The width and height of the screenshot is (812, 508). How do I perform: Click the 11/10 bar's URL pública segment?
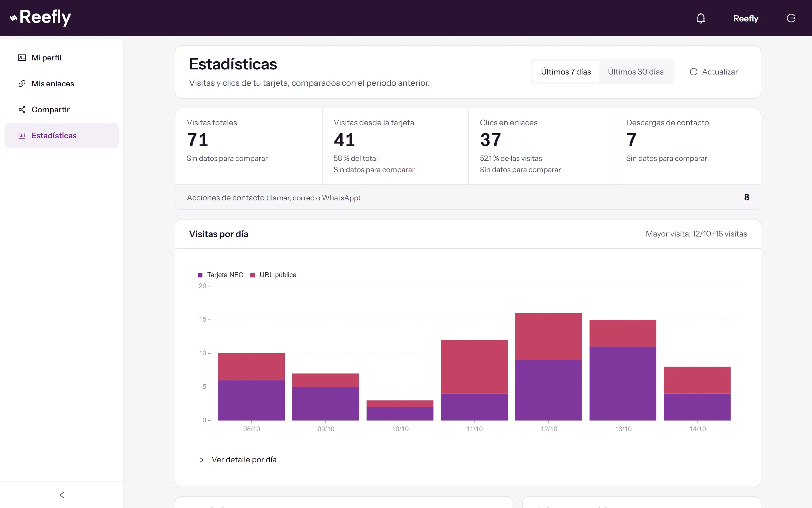tap(474, 367)
